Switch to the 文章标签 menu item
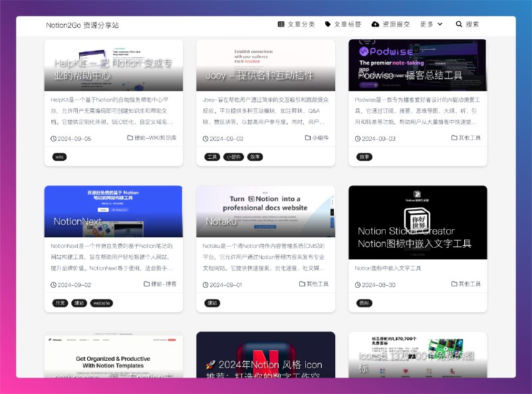This screenshot has height=394, width=532. click(346, 24)
